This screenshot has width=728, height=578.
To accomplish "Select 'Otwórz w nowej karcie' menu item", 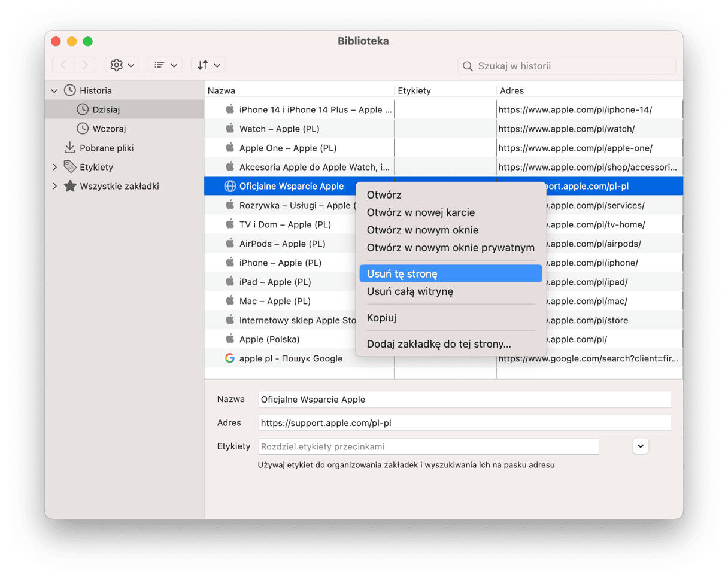I will tap(420, 212).
